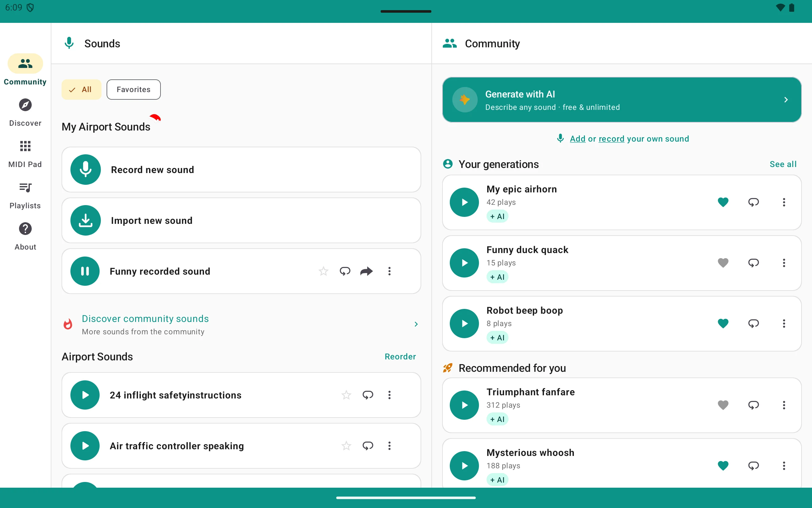
Task: Play 24 inflight safetyinstructions
Action: tap(85, 395)
